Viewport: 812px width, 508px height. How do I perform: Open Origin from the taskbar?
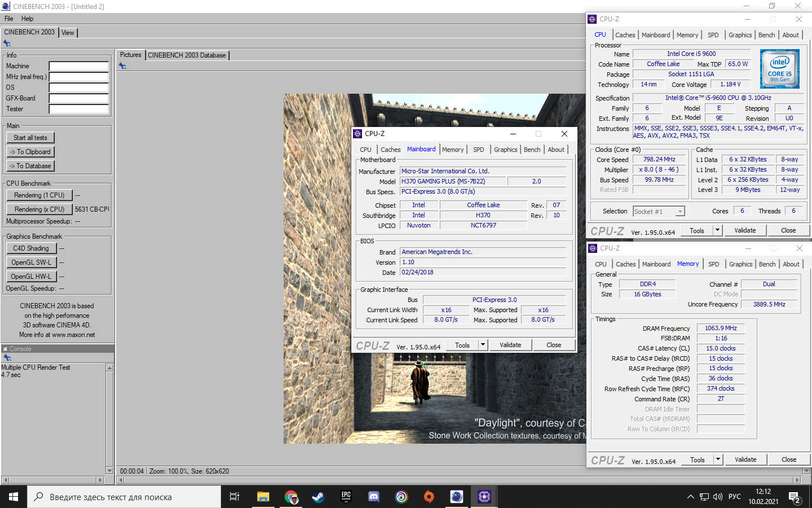[x=429, y=497]
